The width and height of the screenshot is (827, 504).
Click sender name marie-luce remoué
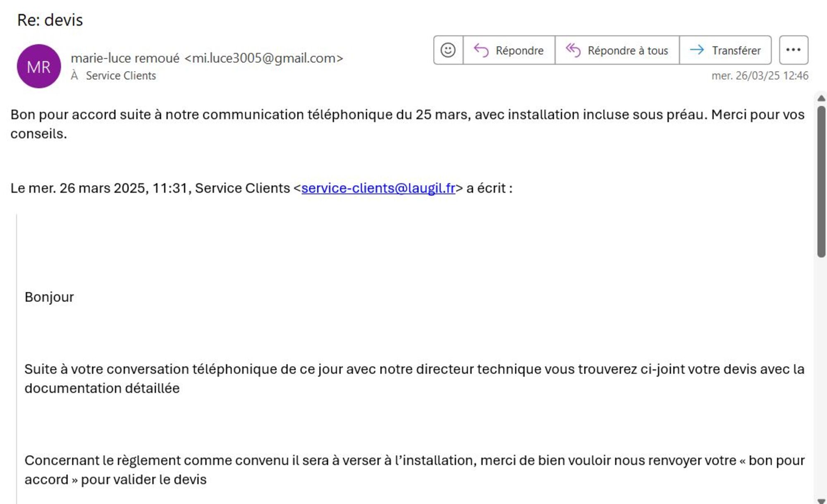point(125,58)
